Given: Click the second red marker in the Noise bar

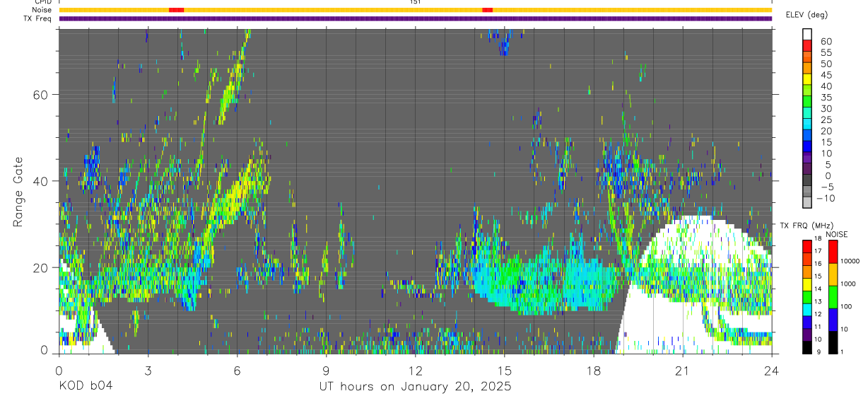Looking at the screenshot, I should (x=487, y=10).
